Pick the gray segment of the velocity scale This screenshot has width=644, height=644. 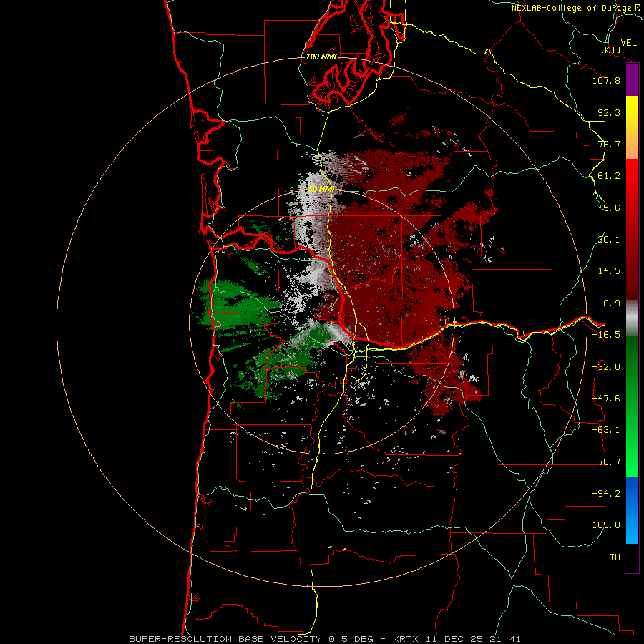(x=632, y=318)
